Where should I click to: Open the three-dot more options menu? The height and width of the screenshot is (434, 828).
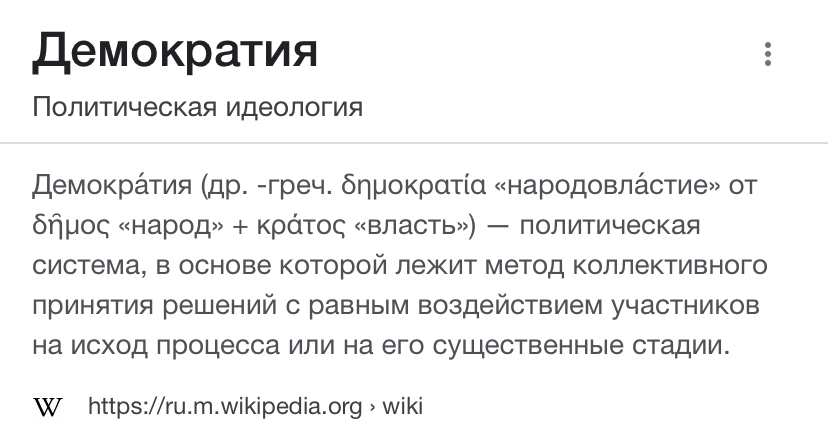pos(768,54)
